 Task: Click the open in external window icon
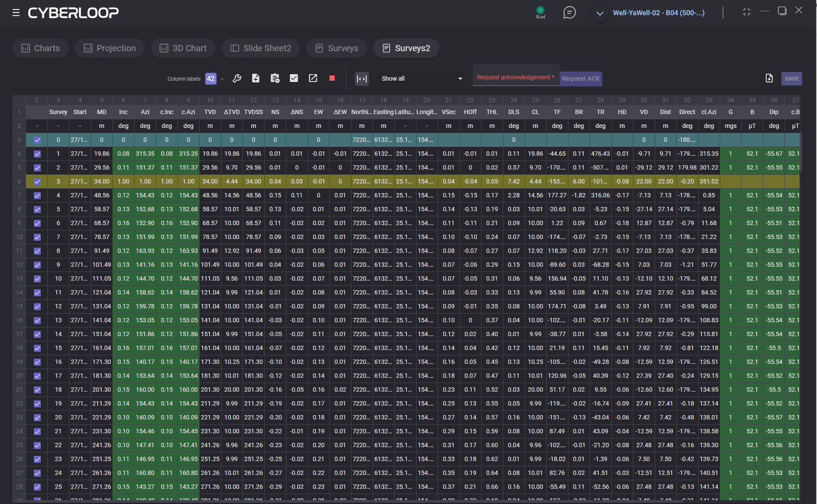(x=313, y=79)
